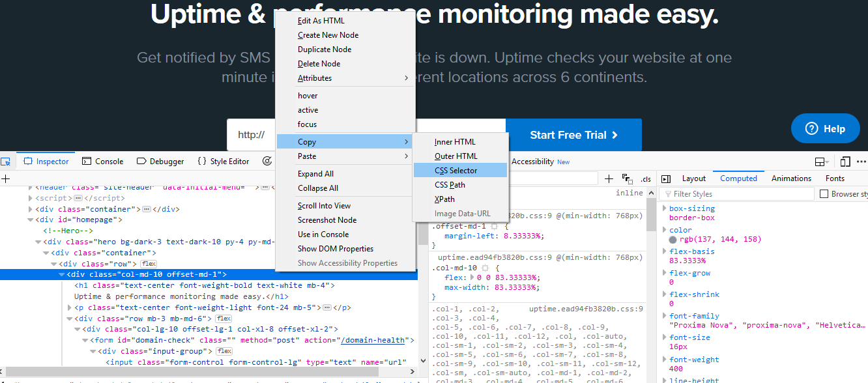Toggle the focus pseudo-class state
The height and width of the screenshot is (383, 868).
(308, 124)
